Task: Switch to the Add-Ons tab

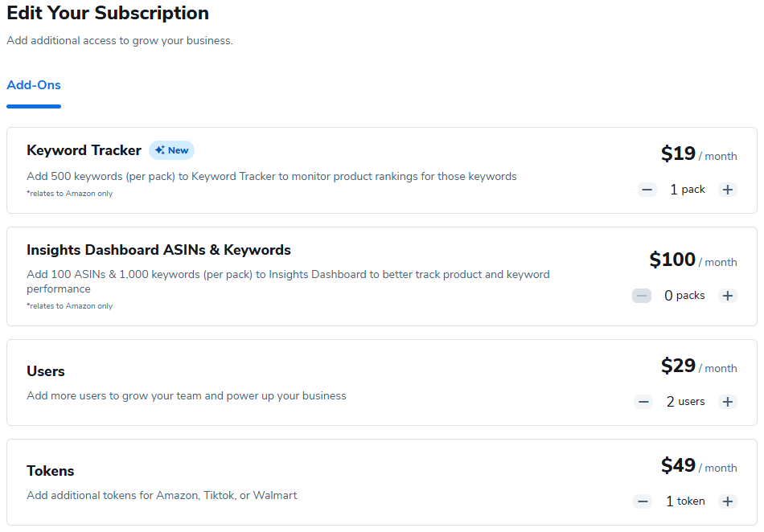Action: [34, 85]
